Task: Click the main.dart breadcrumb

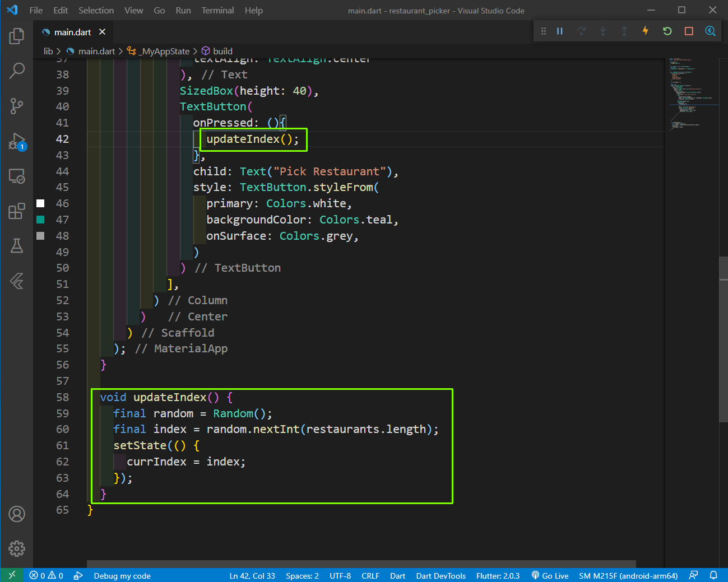Action: [x=91, y=51]
